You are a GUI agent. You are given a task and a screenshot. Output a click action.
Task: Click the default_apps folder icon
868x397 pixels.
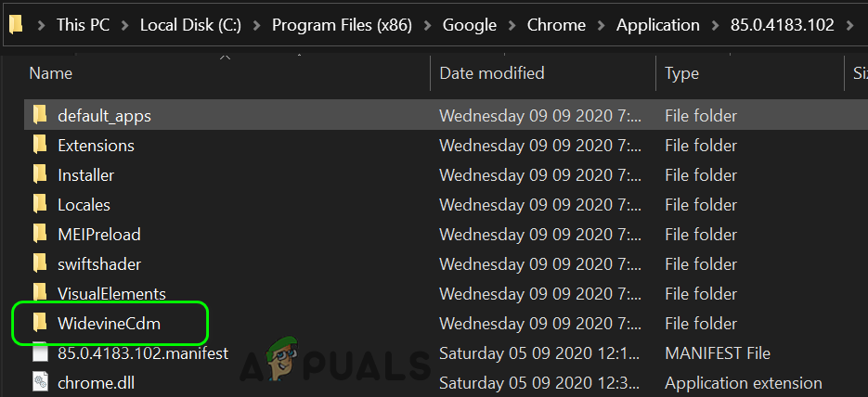pos(39,115)
